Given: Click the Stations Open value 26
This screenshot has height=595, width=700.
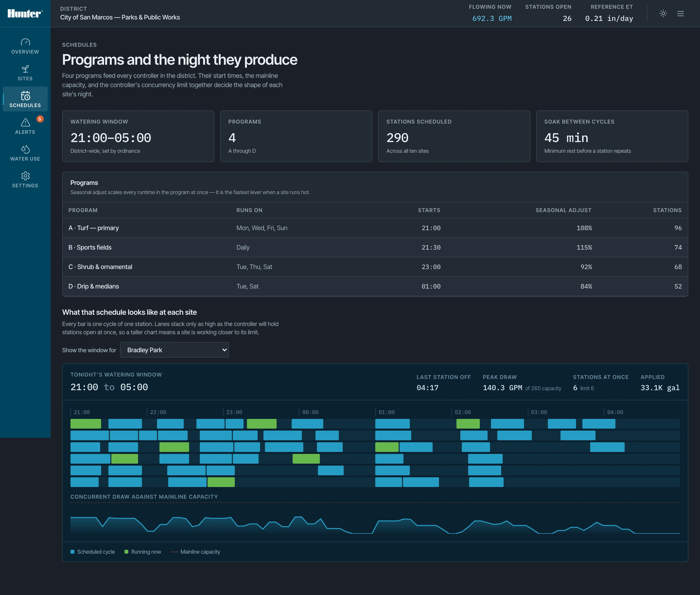Looking at the screenshot, I should 567,18.
